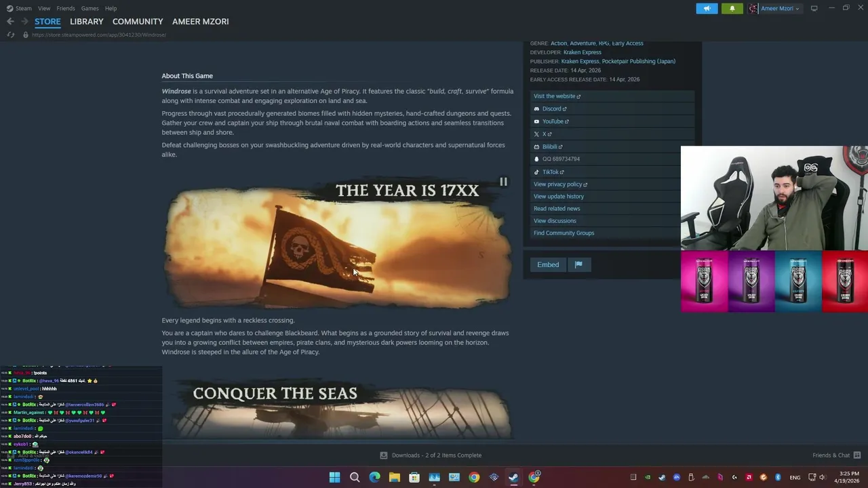Open Friends & Chat
Viewport: 868px width, 488px height.
(x=837, y=455)
